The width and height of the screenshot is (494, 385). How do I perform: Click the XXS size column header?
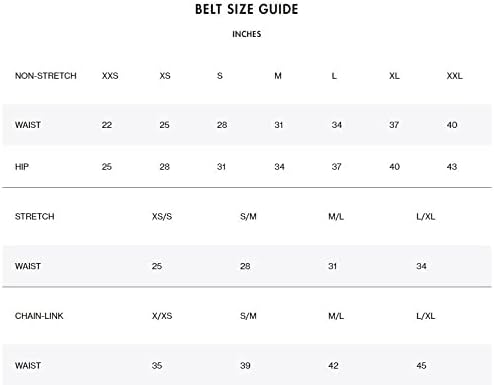point(110,76)
